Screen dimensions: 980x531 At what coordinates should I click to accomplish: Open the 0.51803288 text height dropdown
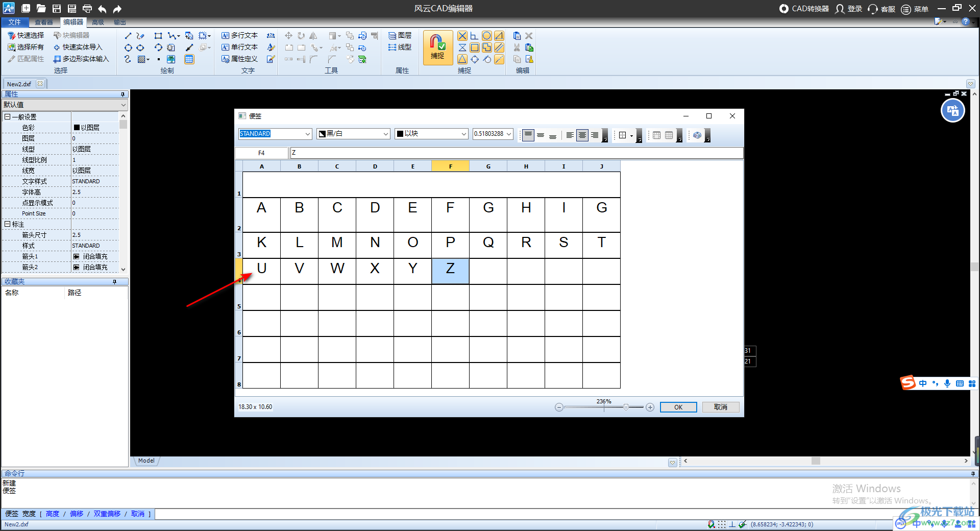pos(509,134)
